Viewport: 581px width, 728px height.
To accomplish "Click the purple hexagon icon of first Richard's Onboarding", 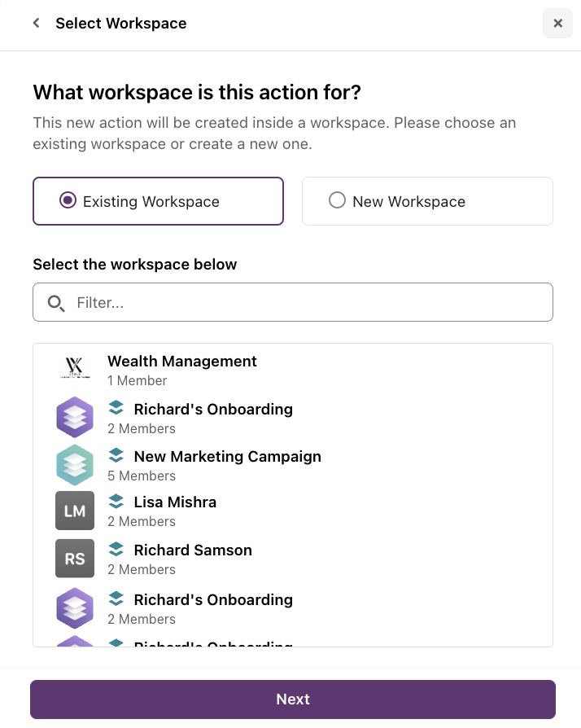I will (x=75, y=417).
